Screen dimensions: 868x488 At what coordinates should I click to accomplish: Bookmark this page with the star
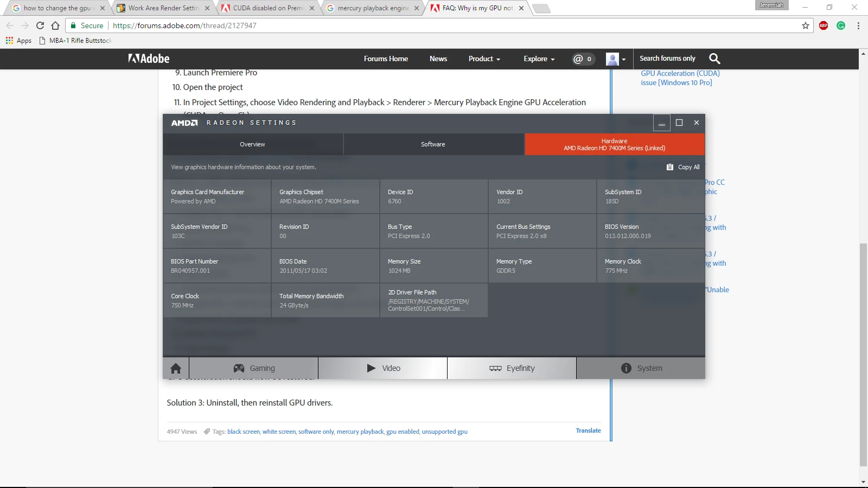805,25
